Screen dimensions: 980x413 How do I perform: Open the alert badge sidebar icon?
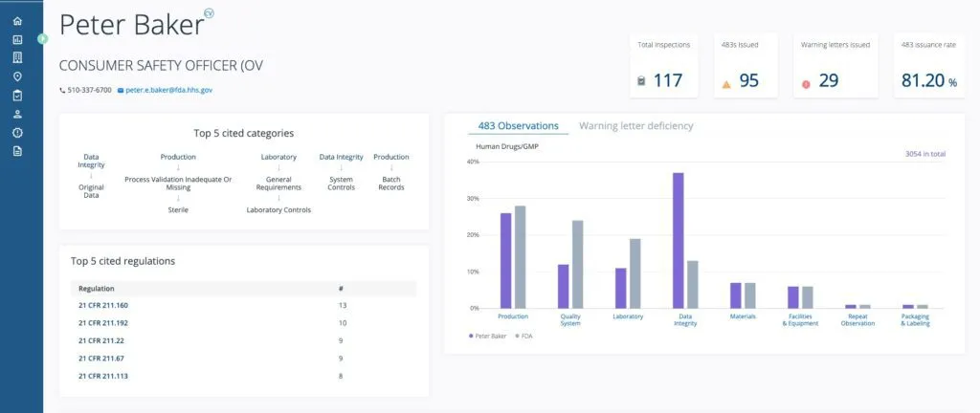(17, 133)
